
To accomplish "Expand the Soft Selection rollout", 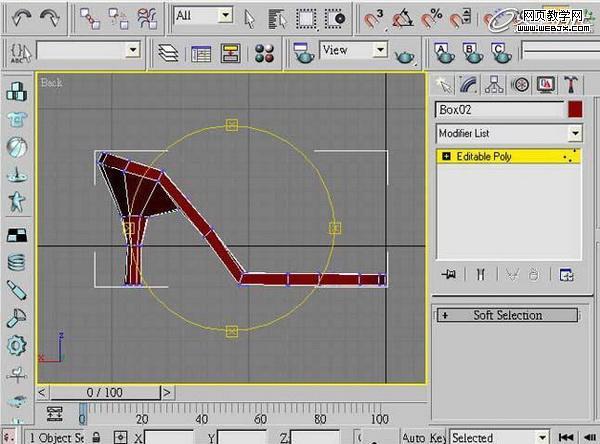I will 507,315.
